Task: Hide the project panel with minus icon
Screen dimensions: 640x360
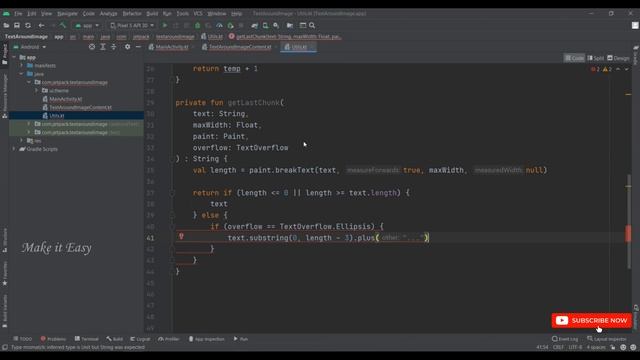Action: click(x=138, y=47)
